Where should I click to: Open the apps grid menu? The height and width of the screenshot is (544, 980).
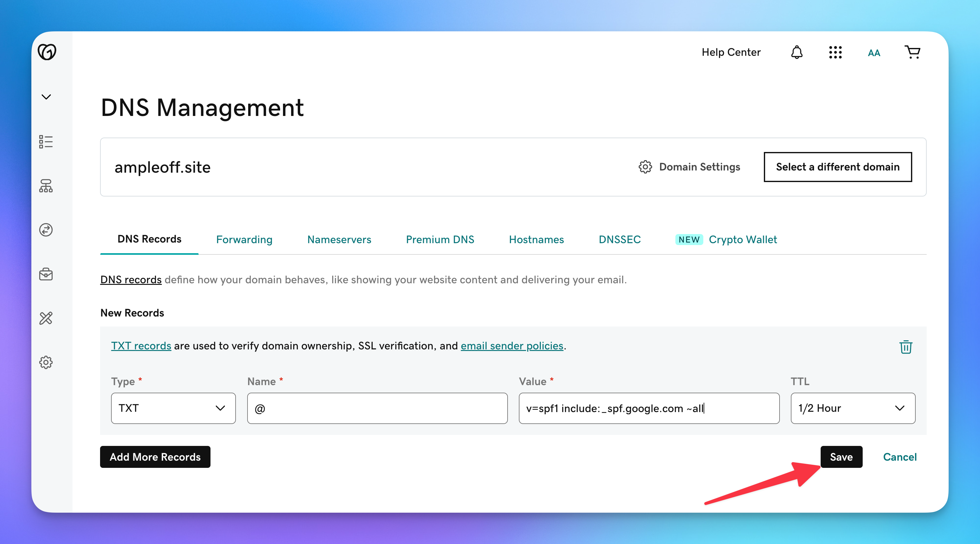click(835, 52)
